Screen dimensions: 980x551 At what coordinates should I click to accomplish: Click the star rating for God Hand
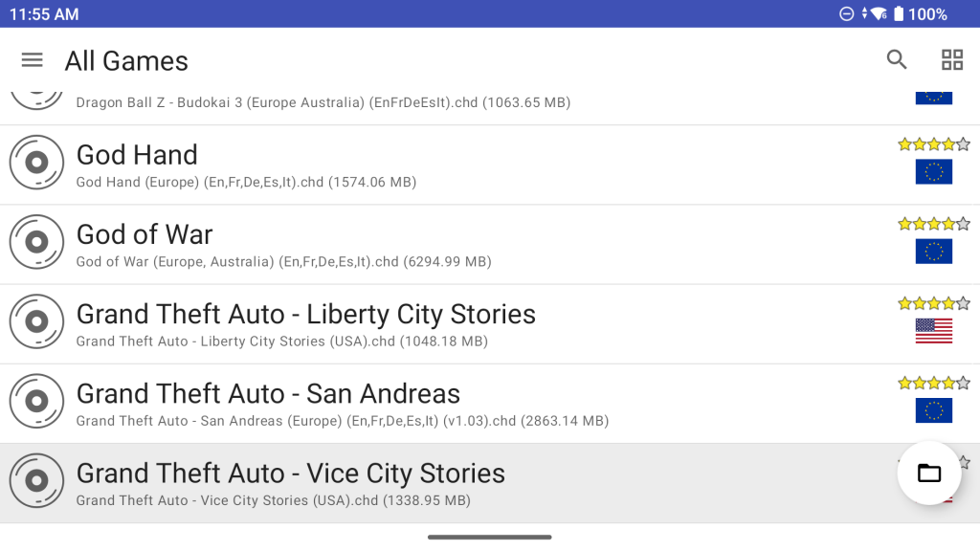934,144
